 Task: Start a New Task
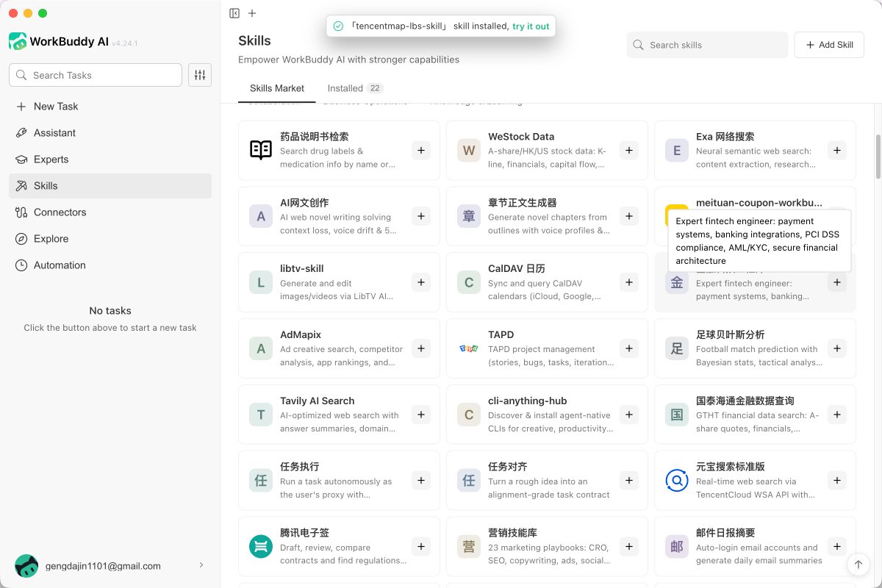110,107
